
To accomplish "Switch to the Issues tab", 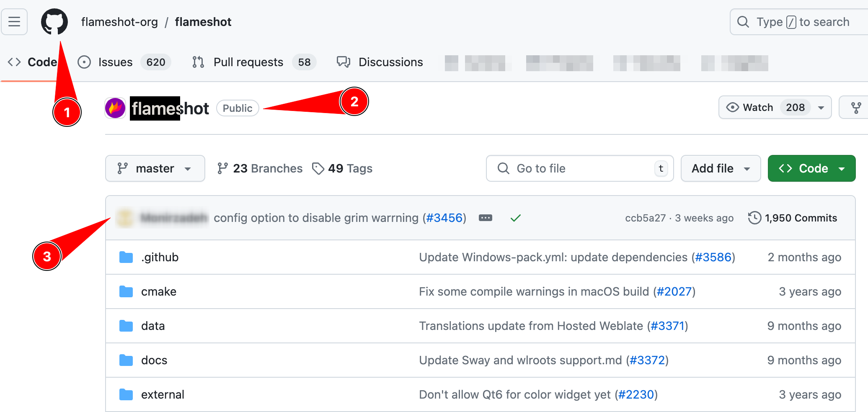I will pos(124,62).
